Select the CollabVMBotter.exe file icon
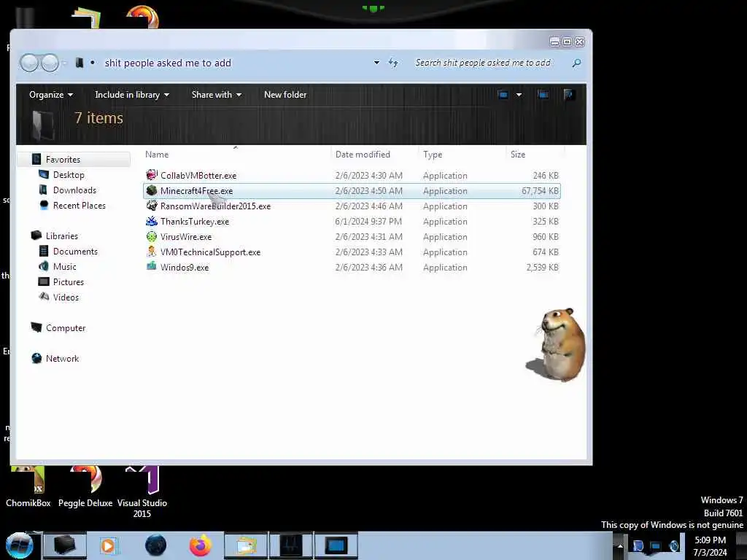 (x=152, y=175)
